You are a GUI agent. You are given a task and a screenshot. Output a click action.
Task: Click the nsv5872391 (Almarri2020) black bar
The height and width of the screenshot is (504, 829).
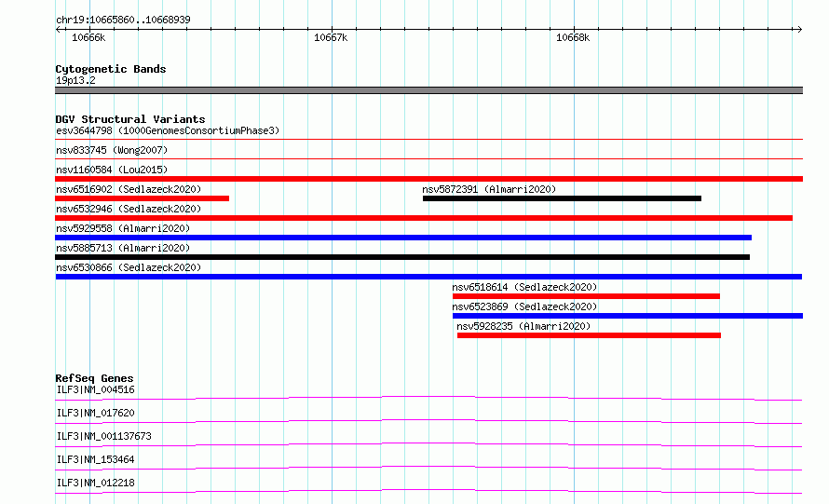pyautogui.click(x=562, y=198)
